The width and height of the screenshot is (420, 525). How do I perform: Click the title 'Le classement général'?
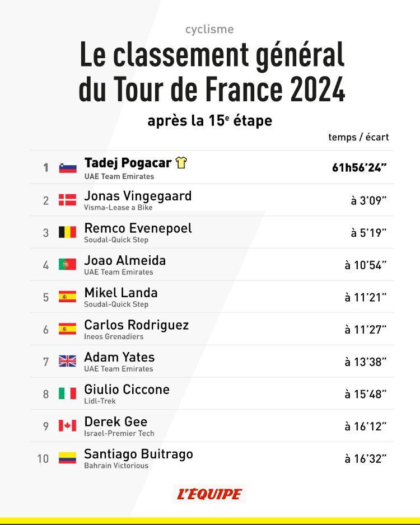212,56
